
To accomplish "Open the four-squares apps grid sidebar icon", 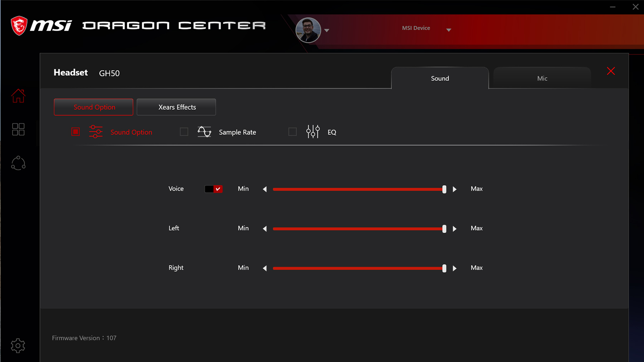I will [18, 129].
